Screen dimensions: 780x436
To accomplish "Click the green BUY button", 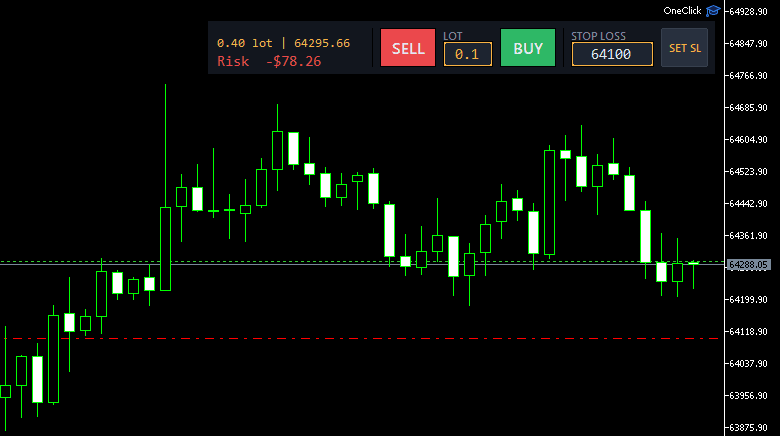I will pyautogui.click(x=528, y=48).
